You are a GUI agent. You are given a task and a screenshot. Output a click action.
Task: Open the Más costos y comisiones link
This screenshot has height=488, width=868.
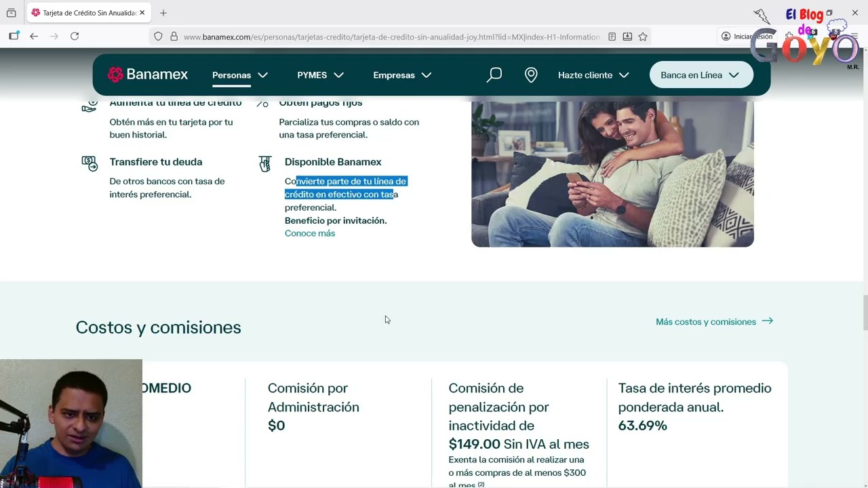[706, 322]
